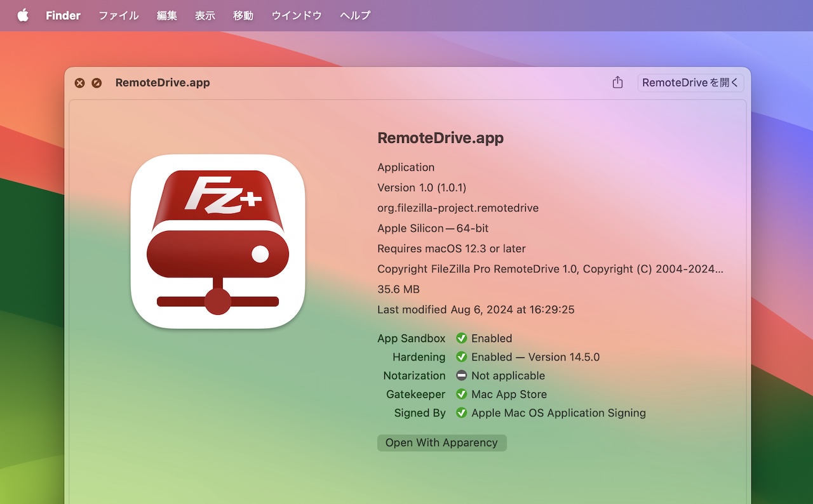813x504 pixels.
Task: Click the Open With Apparency button
Action: tap(442, 442)
